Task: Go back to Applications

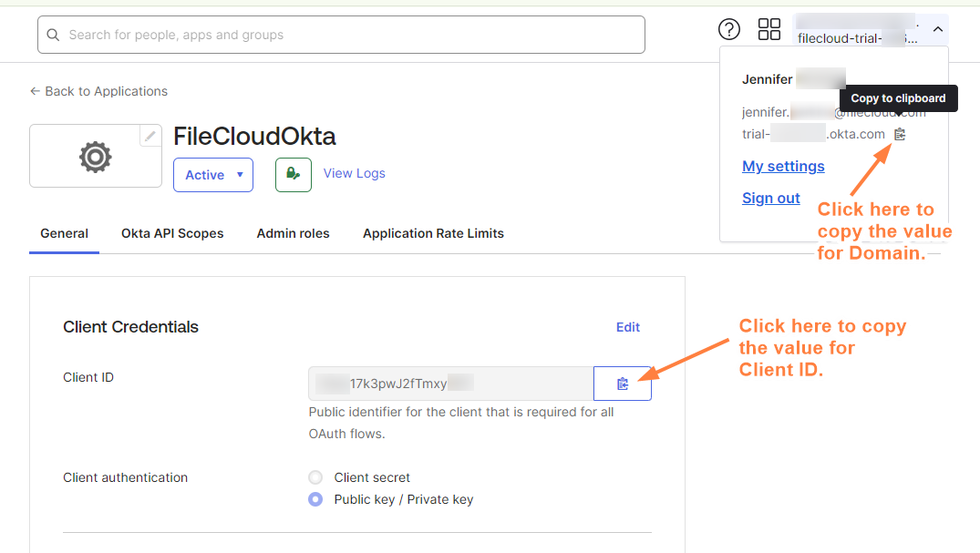Action: coord(98,91)
